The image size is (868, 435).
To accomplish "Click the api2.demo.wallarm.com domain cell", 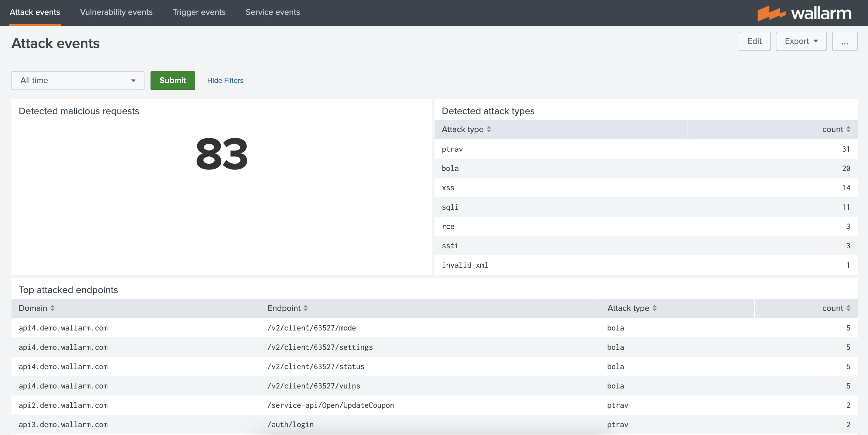I will point(63,405).
